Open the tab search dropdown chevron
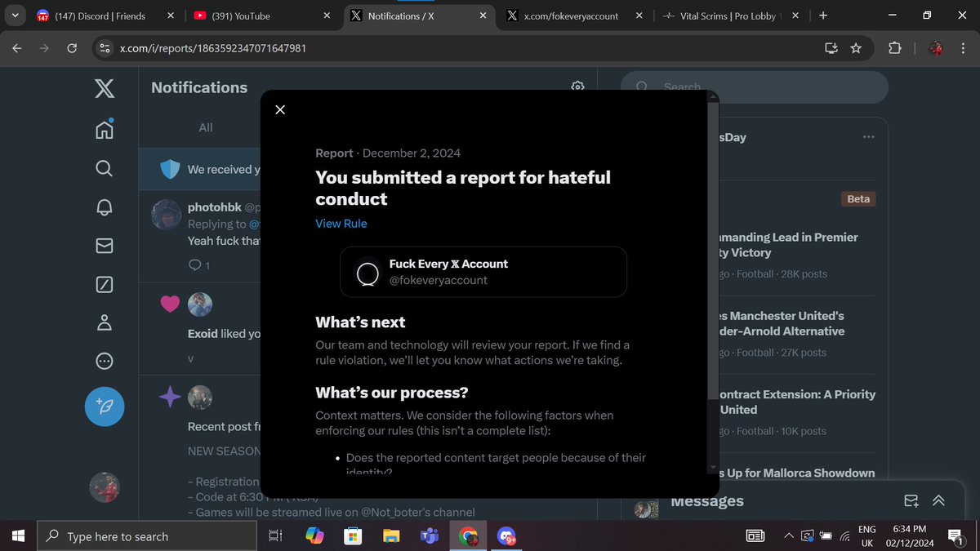Screen dimensions: 980x551 click(x=15, y=16)
